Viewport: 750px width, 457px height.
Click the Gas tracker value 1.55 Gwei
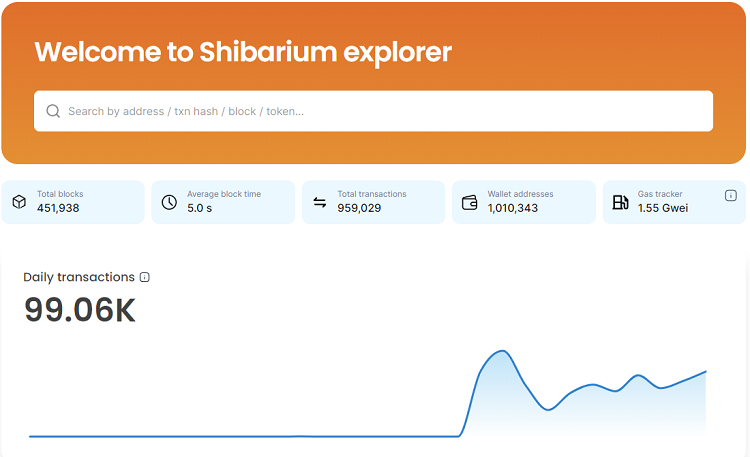coord(663,208)
